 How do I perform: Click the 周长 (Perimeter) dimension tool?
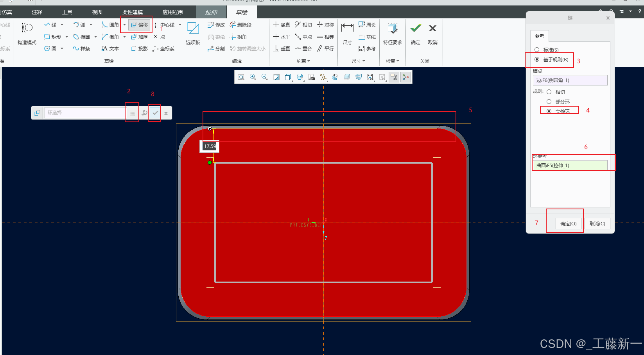[367, 25]
